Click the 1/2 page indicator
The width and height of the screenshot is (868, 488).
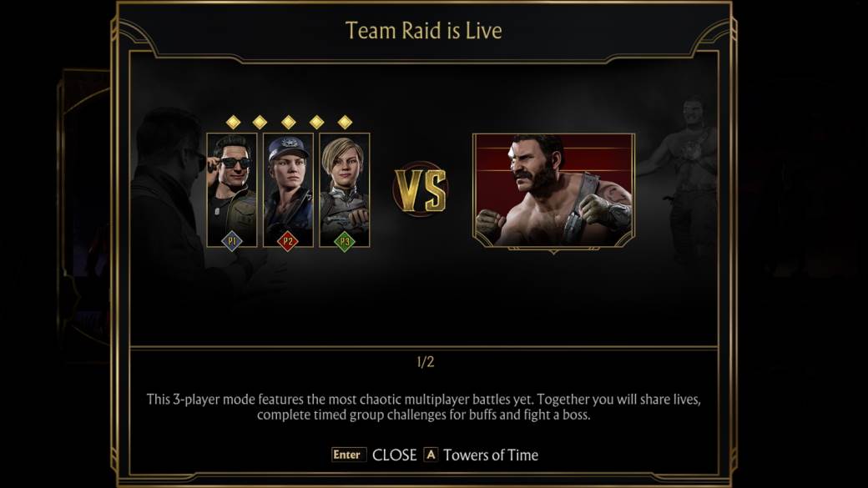(425, 362)
